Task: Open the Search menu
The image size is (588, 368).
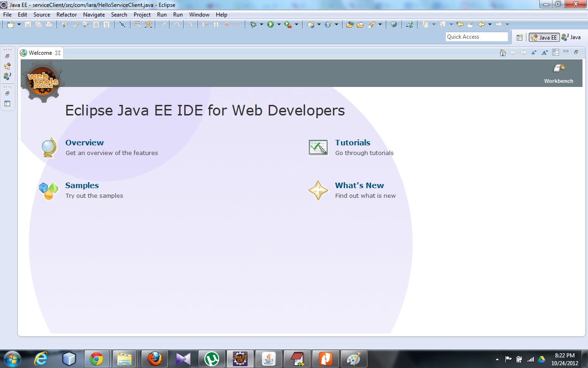Action: pyautogui.click(x=119, y=15)
